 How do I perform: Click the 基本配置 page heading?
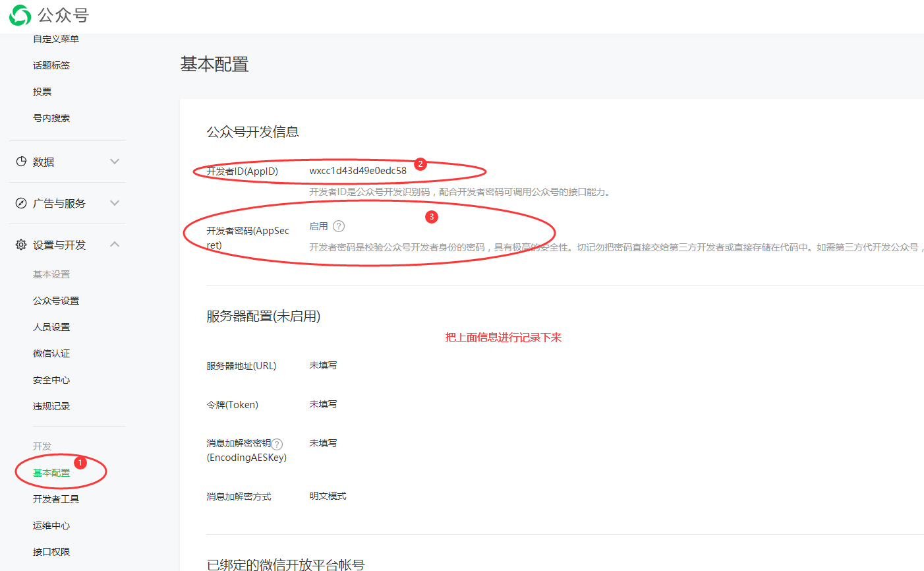[215, 64]
